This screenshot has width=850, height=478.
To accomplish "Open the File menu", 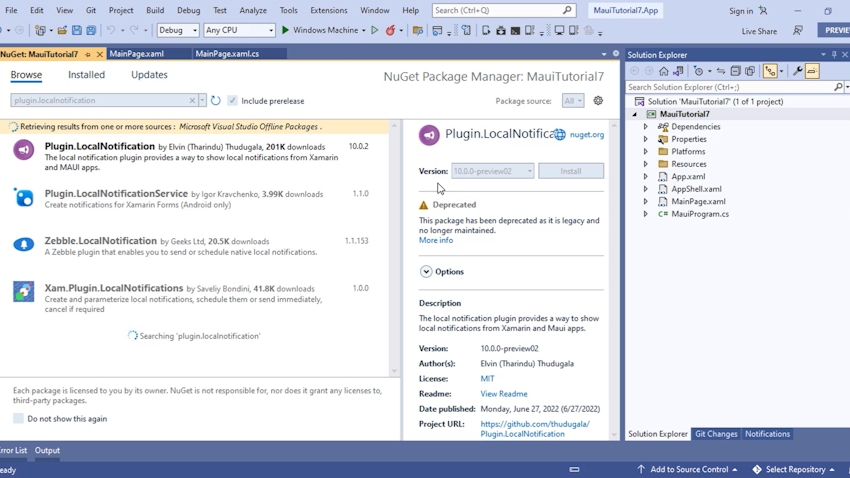I will point(11,10).
